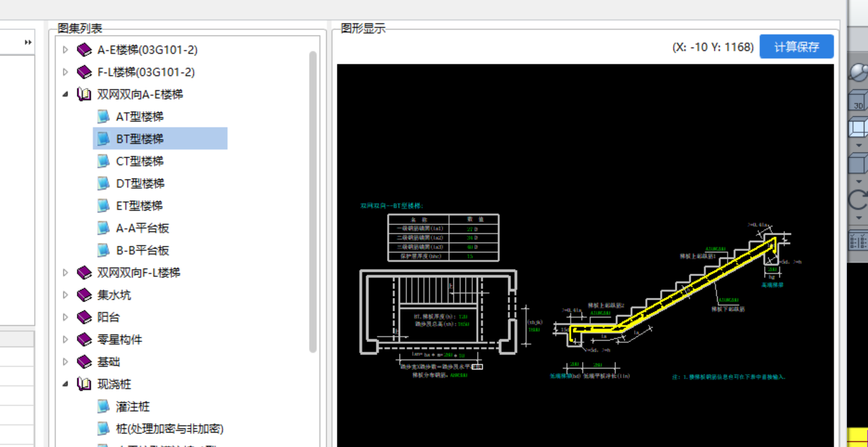Screen dimensions: 868x447
Task: Click the 梯板上部纵筋1 label in drawing
Action: point(698,256)
